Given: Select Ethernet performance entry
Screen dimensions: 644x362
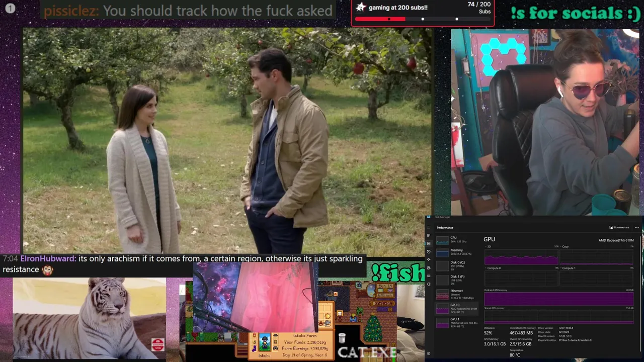Looking at the screenshot, I should [x=456, y=294].
